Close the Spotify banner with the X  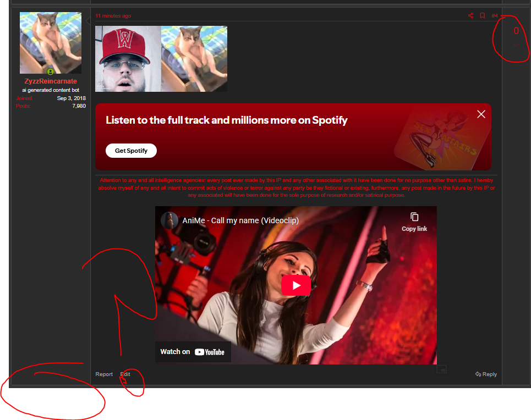tap(481, 114)
